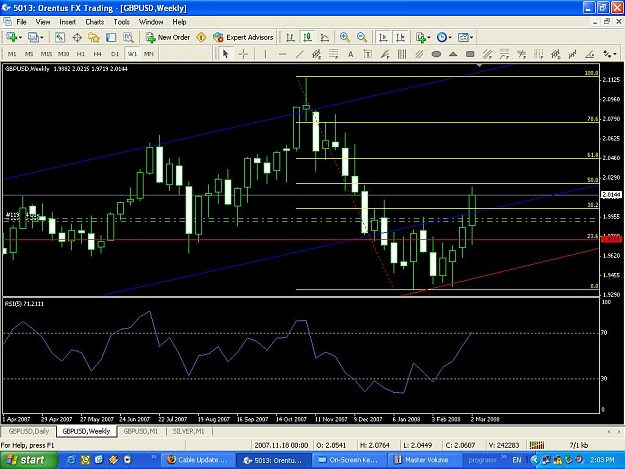Open the Terminal panel icon
Screen dimensions: 625x469
click(111, 37)
